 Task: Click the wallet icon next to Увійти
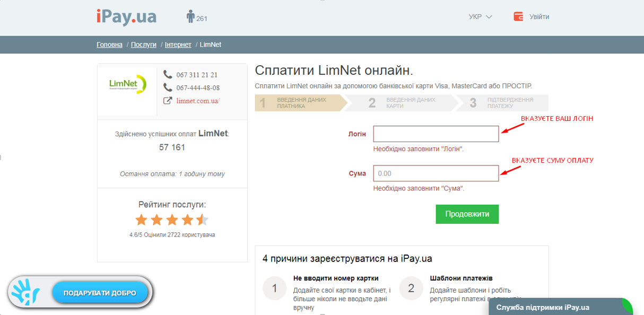[518, 16]
